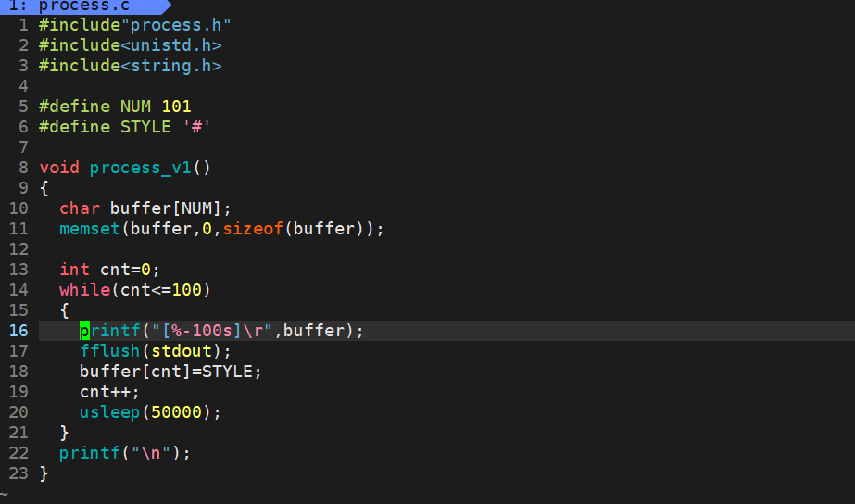Click line number 16 in gutter

(x=18, y=331)
